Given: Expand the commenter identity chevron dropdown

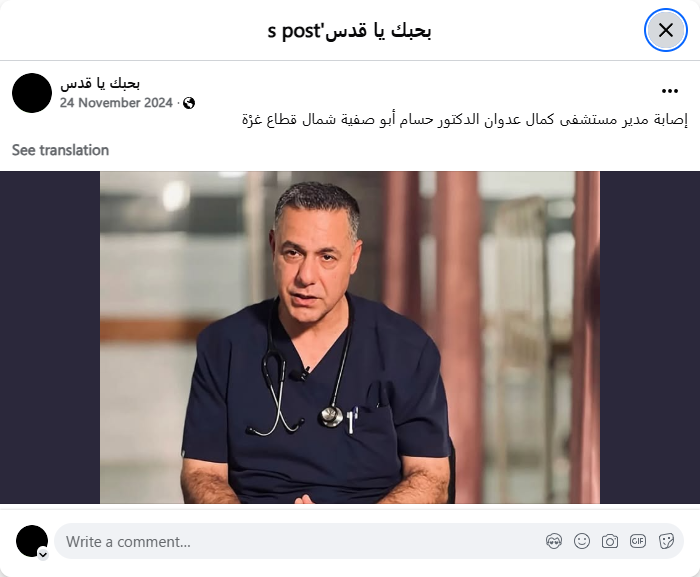Looking at the screenshot, I should point(43,555).
